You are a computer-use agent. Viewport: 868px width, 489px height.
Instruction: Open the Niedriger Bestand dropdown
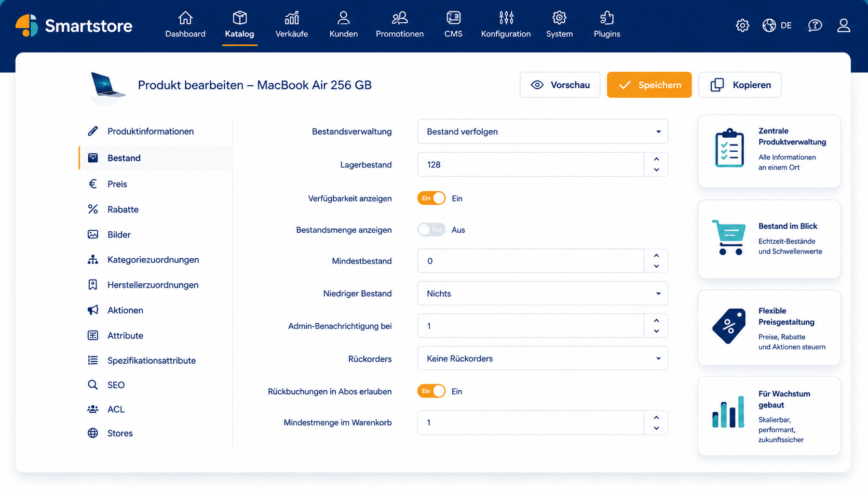(542, 294)
